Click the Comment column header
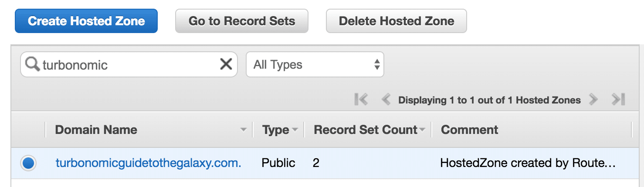644x187 pixels. [x=469, y=130]
